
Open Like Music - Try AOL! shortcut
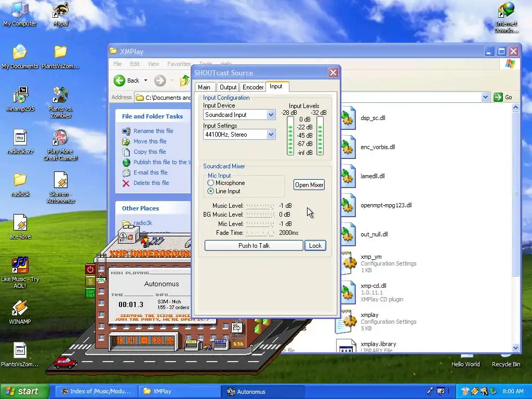pos(20,273)
